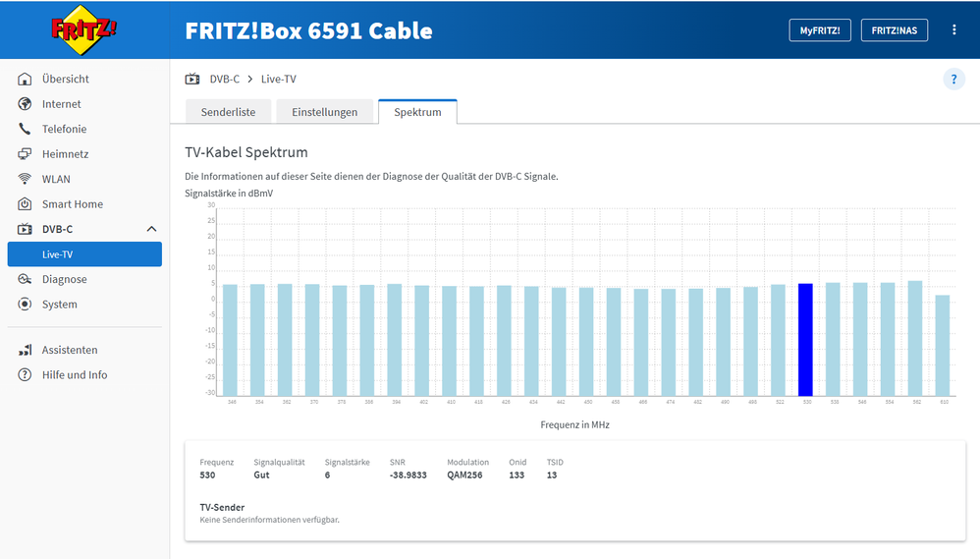The width and height of the screenshot is (980, 559).
Task: Select the 426 MHz spectrum bar
Action: pyautogui.click(x=504, y=342)
